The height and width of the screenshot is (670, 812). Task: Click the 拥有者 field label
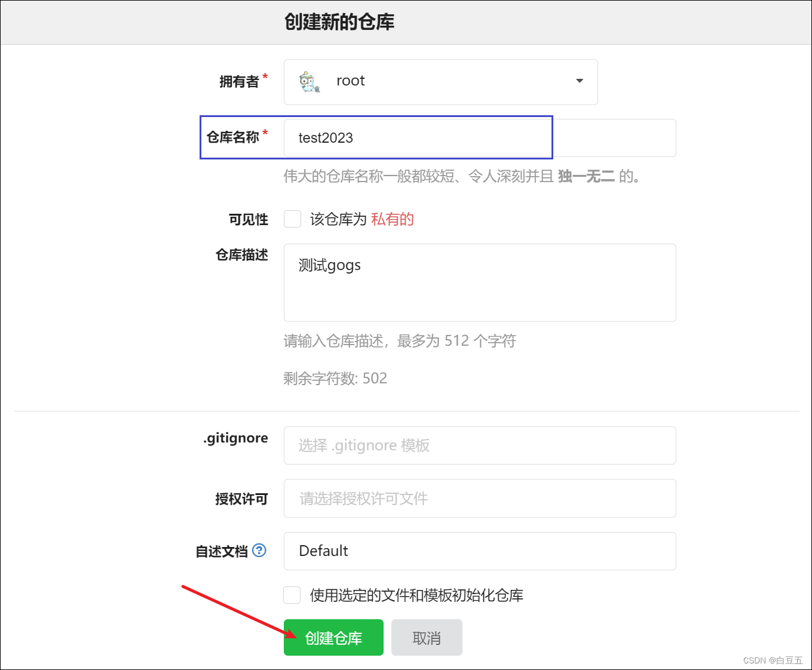(x=239, y=81)
